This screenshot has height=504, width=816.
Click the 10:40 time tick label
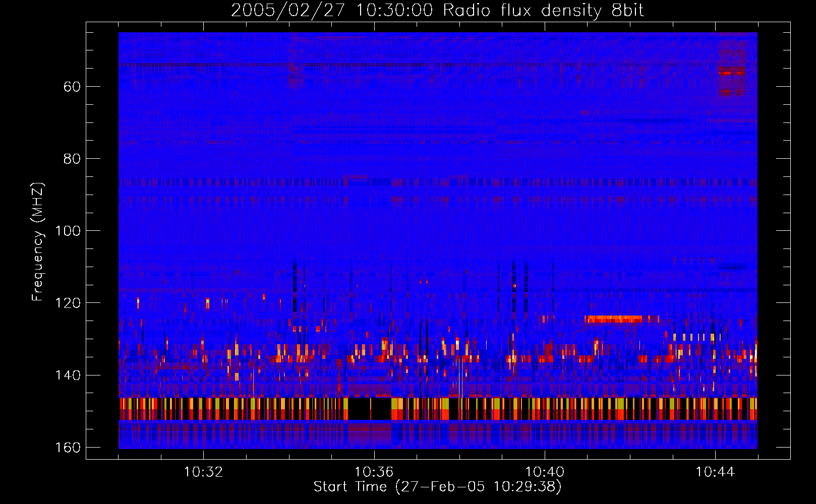coord(545,472)
